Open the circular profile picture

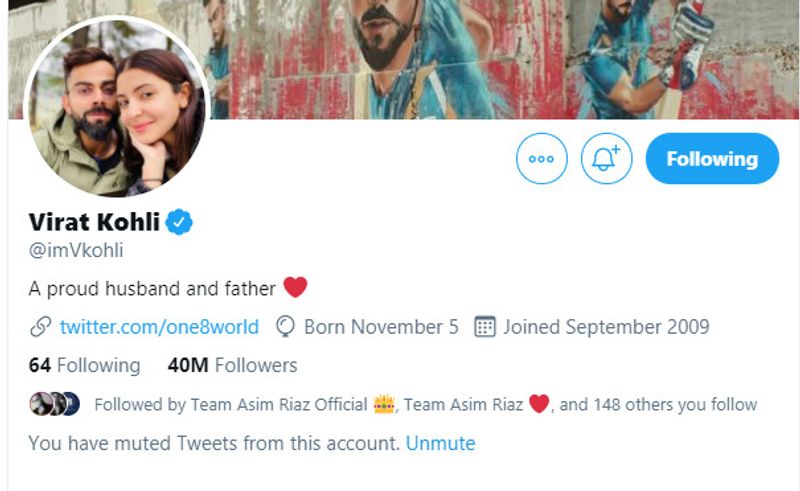pyautogui.click(x=115, y=108)
